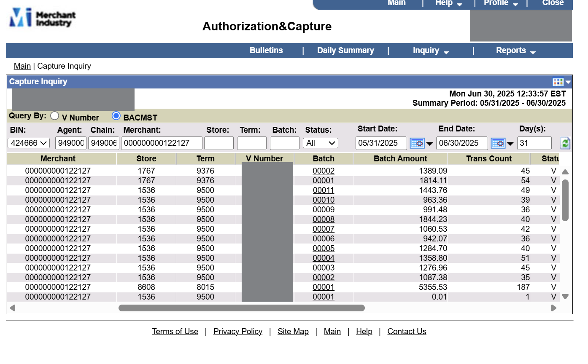Open batch 00005 link
Screen dimensions: 588x364
[x=324, y=249]
